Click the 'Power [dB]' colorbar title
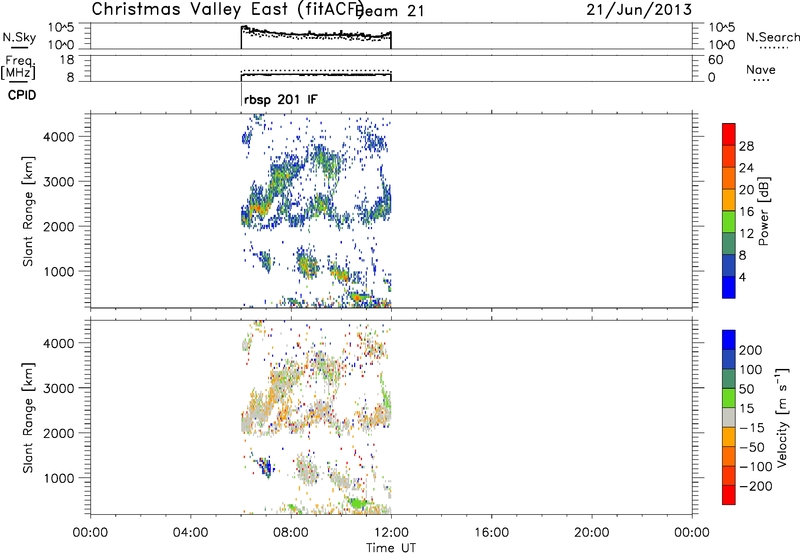Viewport: 800px width, 554px height. tap(763, 211)
